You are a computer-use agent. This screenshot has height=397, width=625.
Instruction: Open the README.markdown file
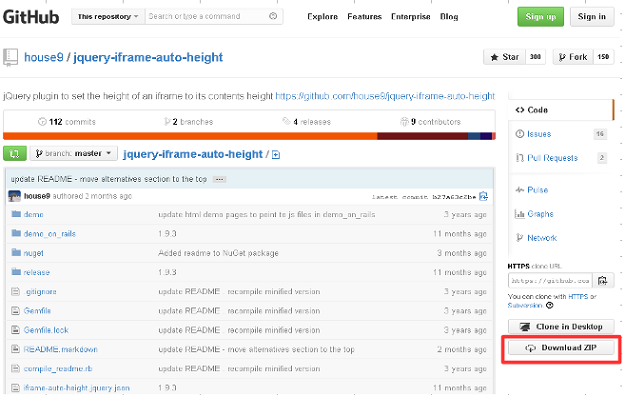61,350
